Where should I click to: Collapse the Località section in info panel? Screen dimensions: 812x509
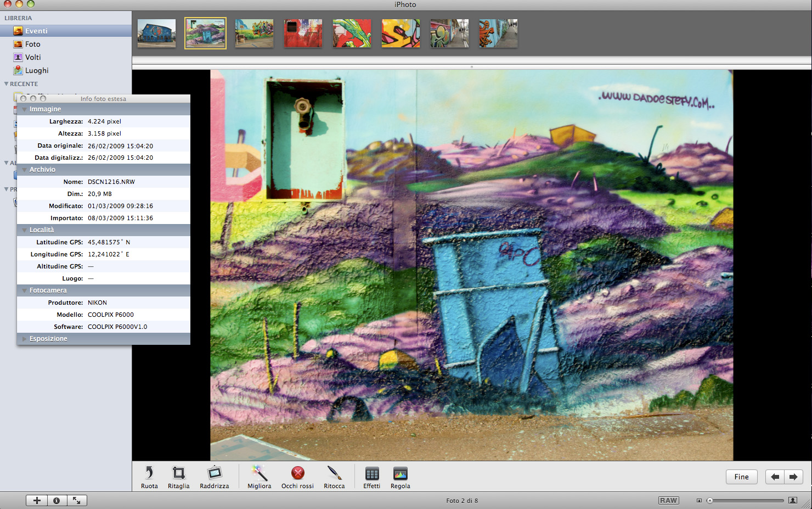[24, 230]
